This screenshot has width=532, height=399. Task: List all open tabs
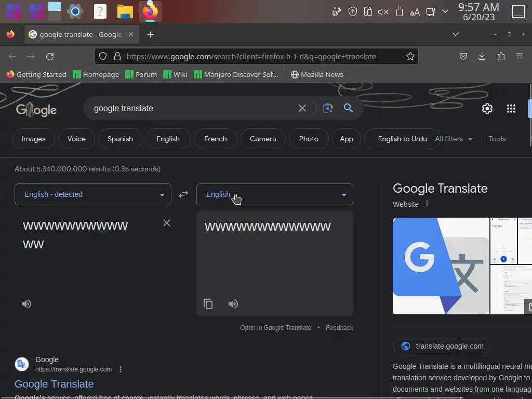click(456, 34)
